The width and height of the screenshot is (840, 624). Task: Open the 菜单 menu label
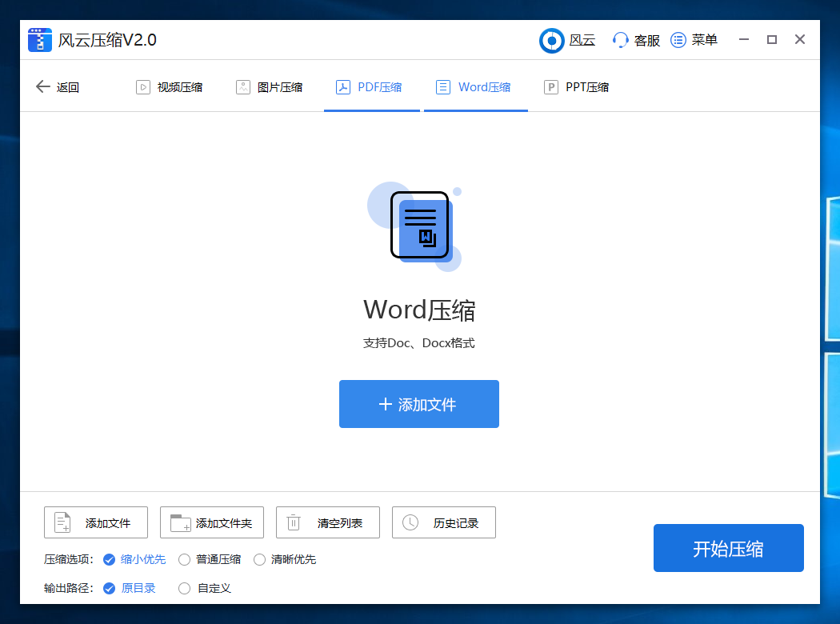(705, 40)
